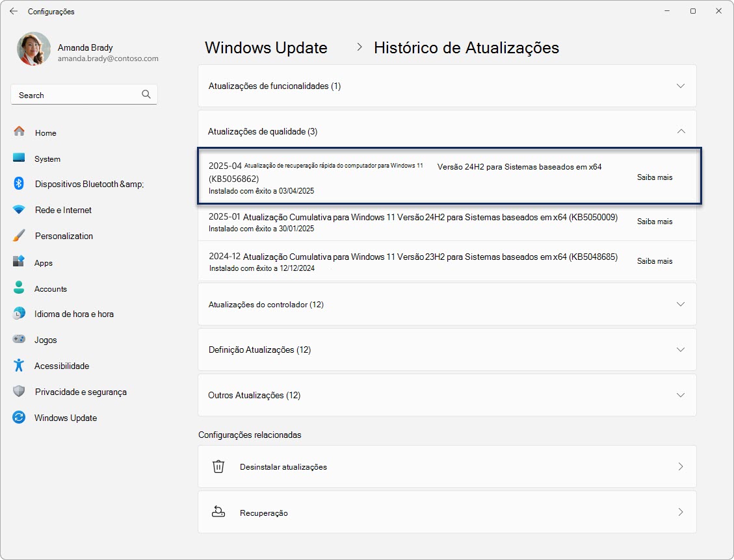734x560 pixels.
Task: Open Apps using its sidebar icon
Action: coord(19,262)
